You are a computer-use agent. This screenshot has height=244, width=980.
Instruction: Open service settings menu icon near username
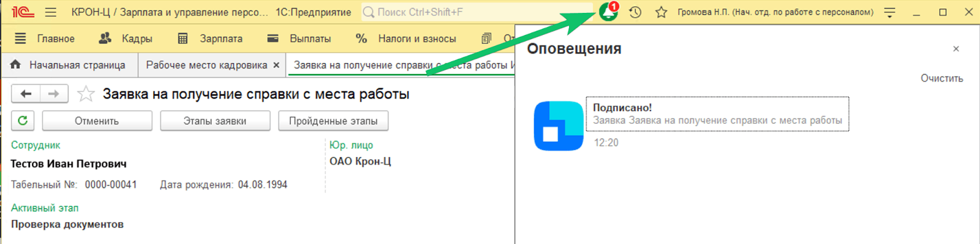(890, 12)
